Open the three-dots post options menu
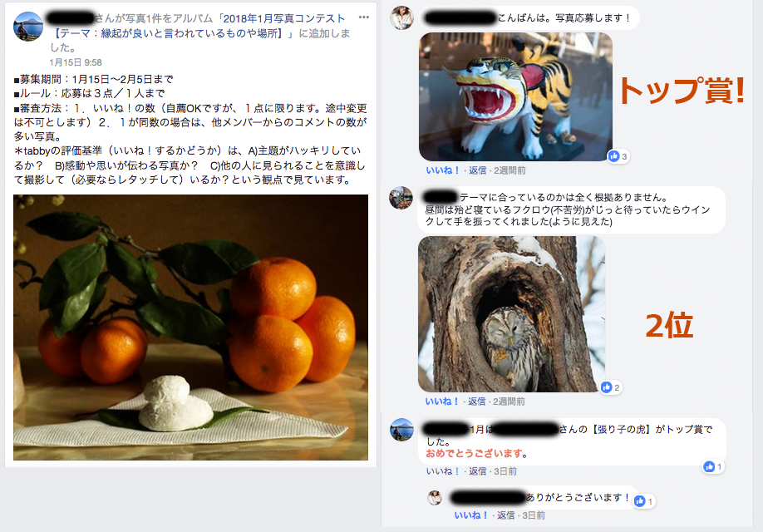The width and height of the screenshot is (763, 532). pos(363,17)
